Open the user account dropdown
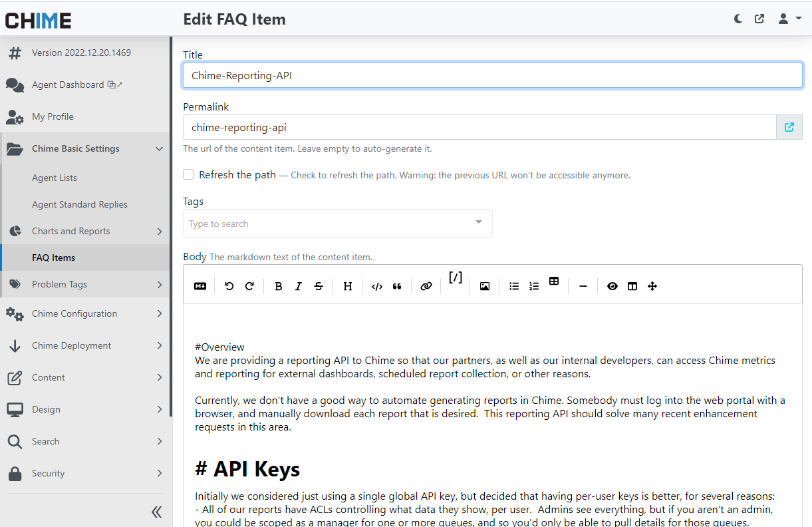 (x=789, y=19)
